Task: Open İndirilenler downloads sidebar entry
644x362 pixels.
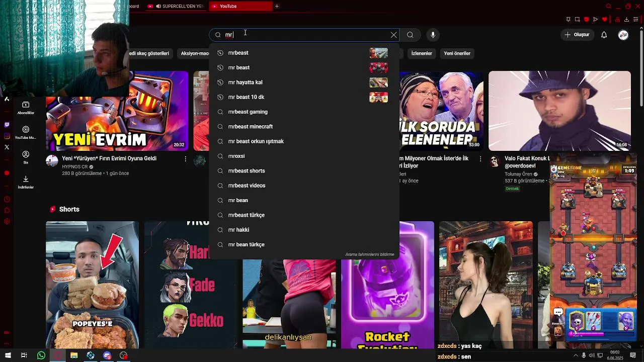Action: click(26, 182)
